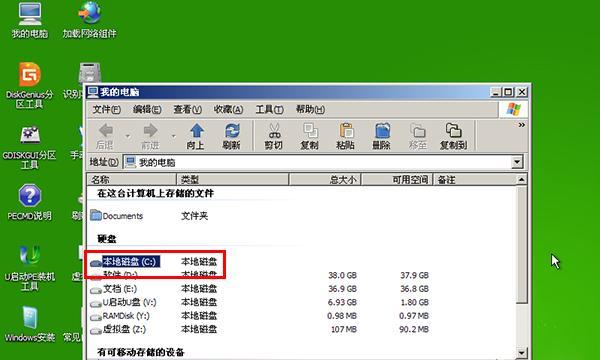Click the 移至 move-to toolbar icon
Viewport: 600px width, 360px height.
(x=417, y=137)
